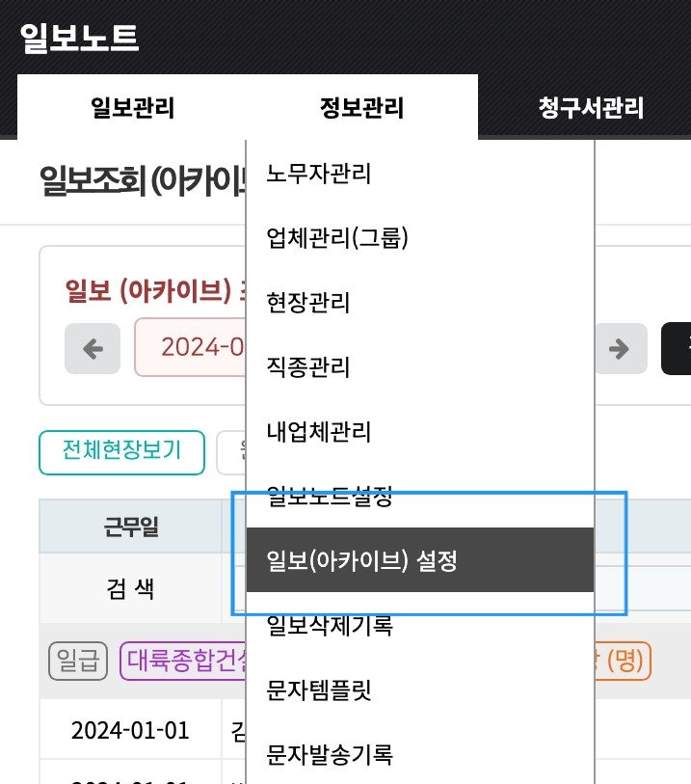This screenshot has width=691, height=784.
Task: Select 노무자관리 from the dropdown menu
Action: pos(319,174)
